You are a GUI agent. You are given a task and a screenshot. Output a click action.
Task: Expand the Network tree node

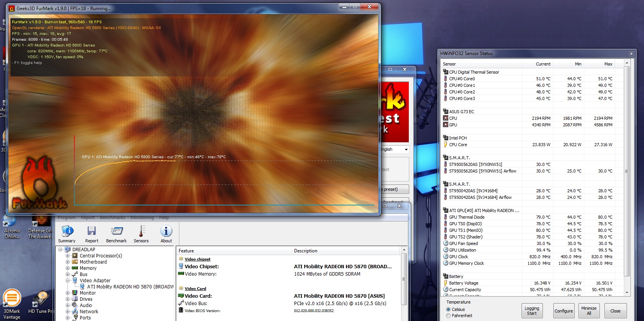click(x=67, y=312)
